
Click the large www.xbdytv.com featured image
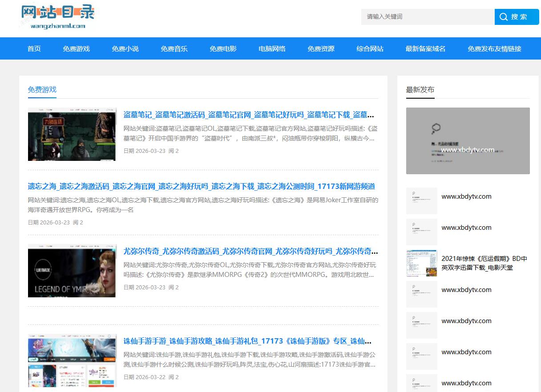pyautogui.click(x=468, y=141)
